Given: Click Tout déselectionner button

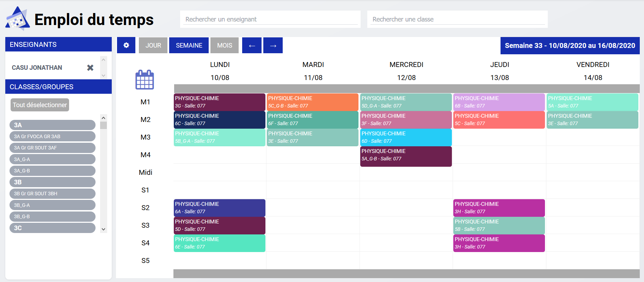Looking at the screenshot, I should point(40,105).
